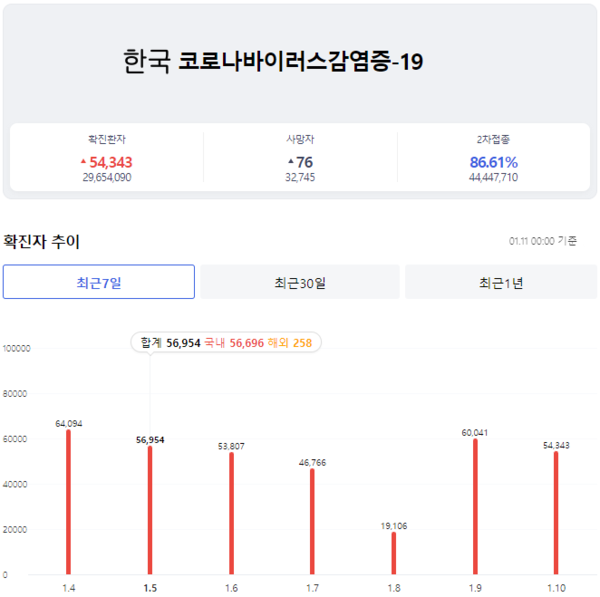Click the 사망자 76 daily count
This screenshot has height=597, width=600.
point(305,162)
